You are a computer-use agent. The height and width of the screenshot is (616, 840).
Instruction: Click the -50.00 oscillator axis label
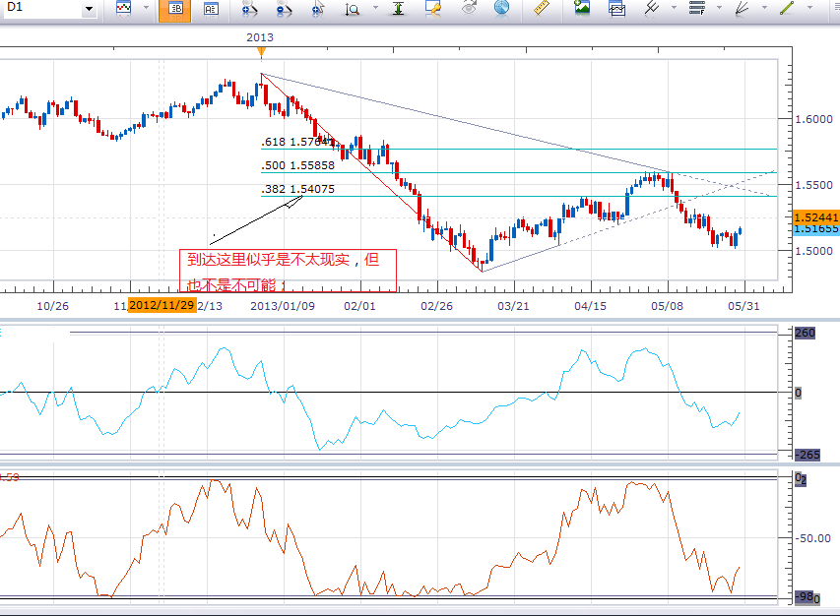pyautogui.click(x=812, y=538)
